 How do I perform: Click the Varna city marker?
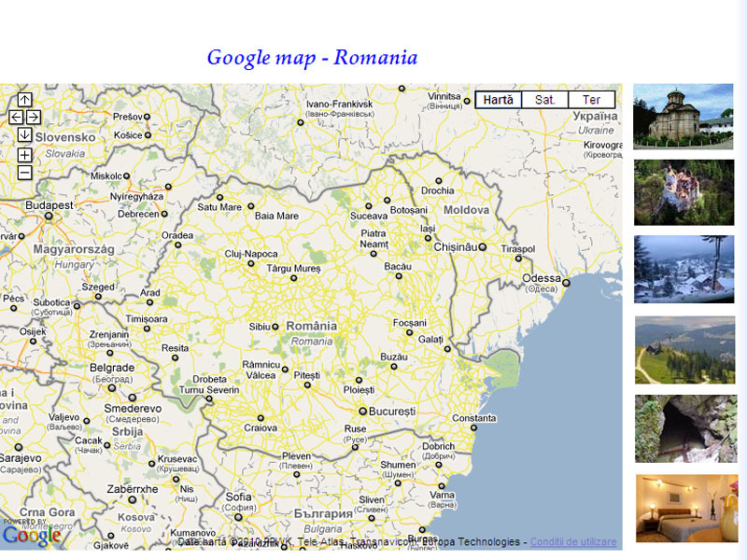click(x=442, y=485)
